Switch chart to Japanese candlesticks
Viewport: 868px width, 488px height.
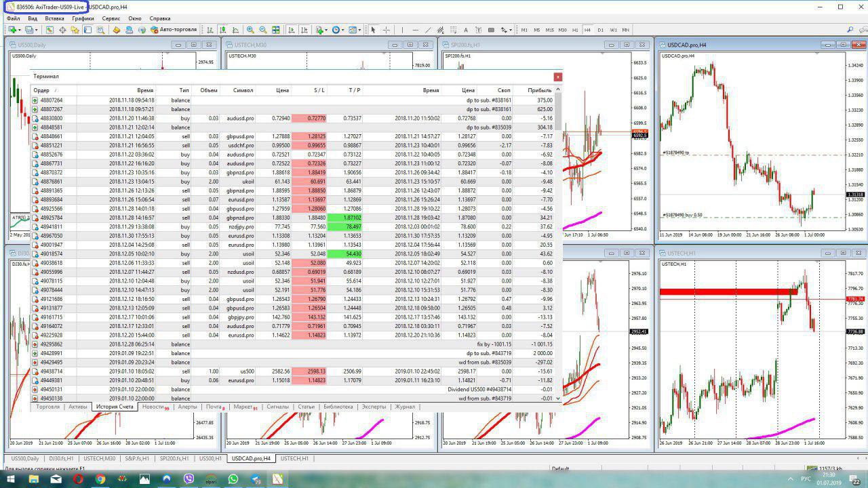tap(222, 30)
